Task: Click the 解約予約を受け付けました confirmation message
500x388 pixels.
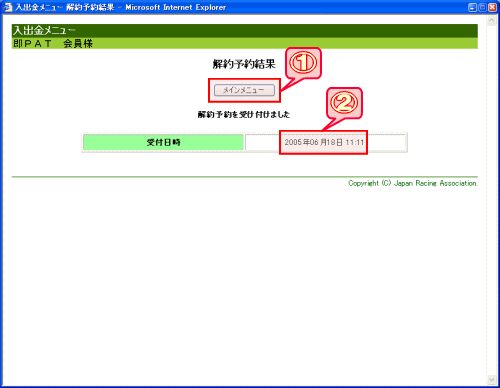Action: (244, 115)
